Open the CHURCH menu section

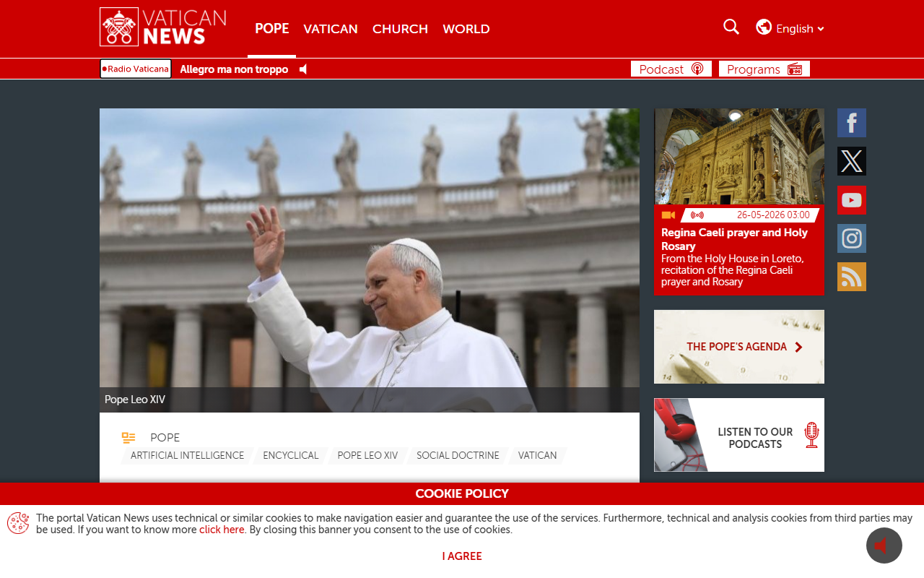400,29
